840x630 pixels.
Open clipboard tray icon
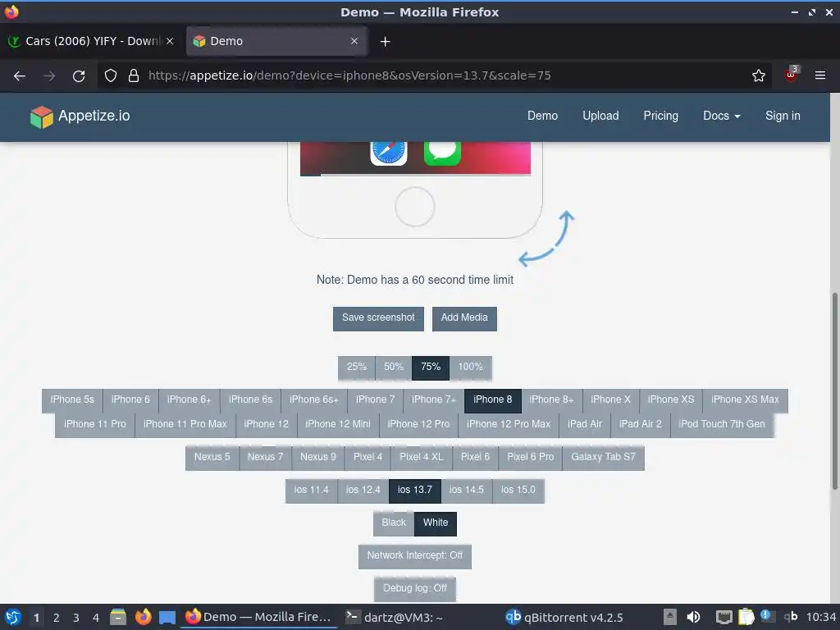pyautogui.click(x=746, y=617)
